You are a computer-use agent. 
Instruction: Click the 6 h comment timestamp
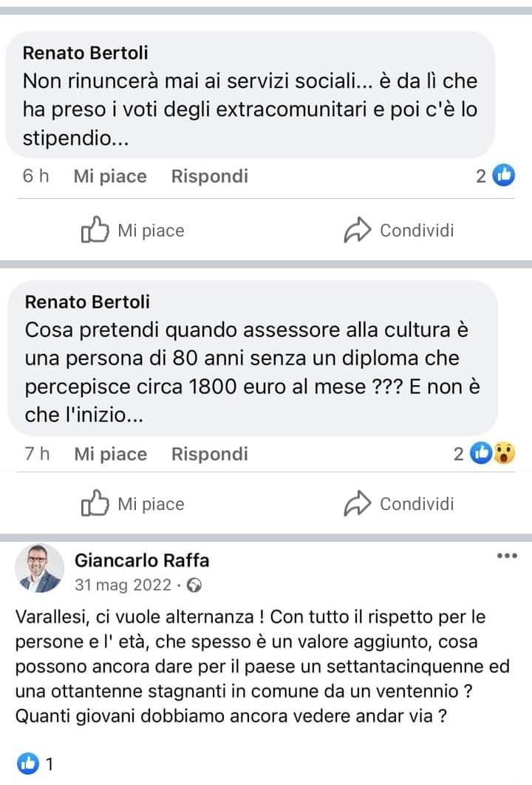pos(35,177)
